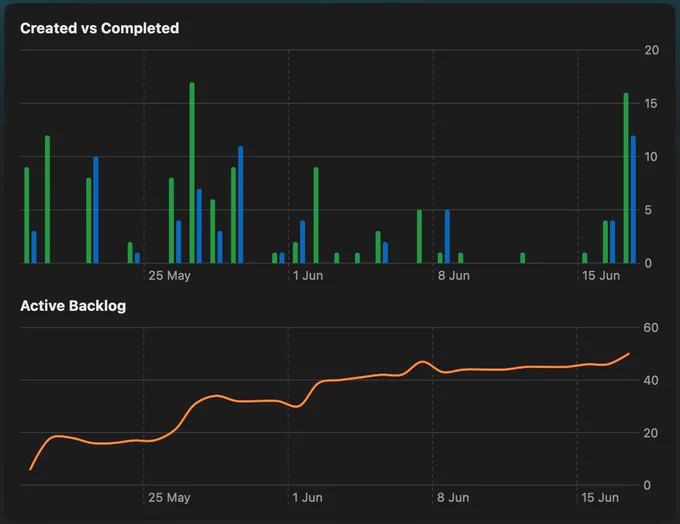
Task: Click "20" on Created vs Completed axis
Action: point(651,50)
